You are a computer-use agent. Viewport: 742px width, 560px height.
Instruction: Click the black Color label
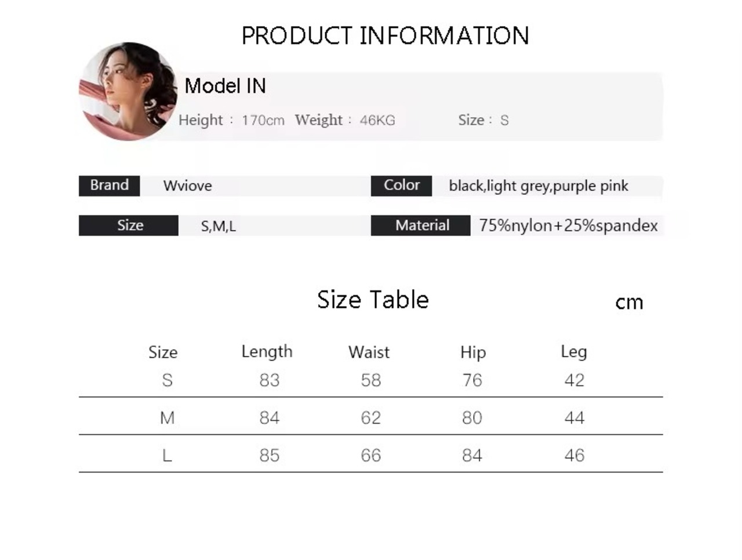click(401, 186)
